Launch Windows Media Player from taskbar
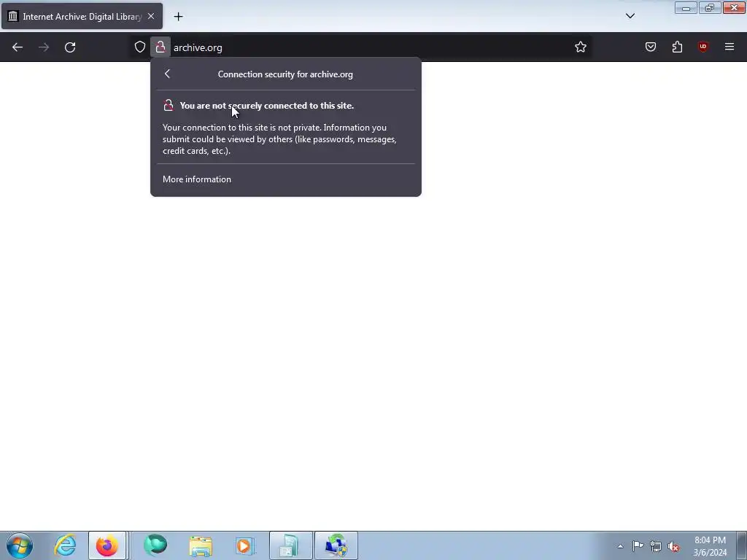This screenshot has height=560, width=747. point(245,545)
